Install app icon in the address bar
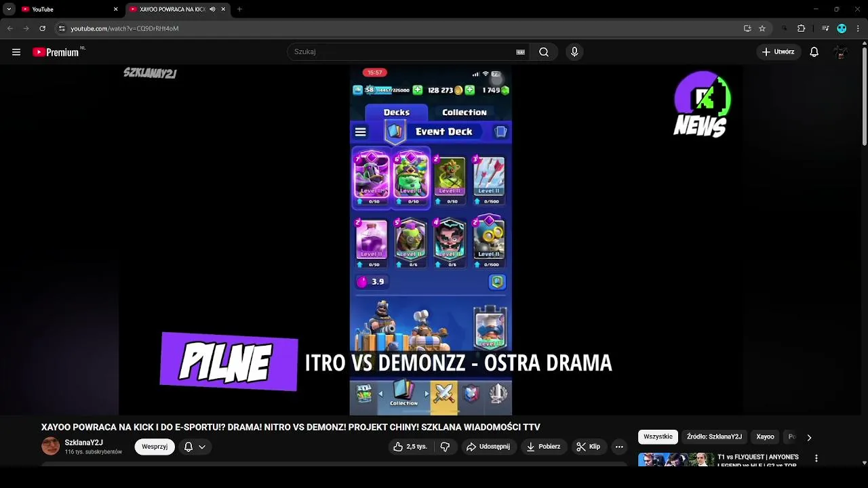The width and height of the screenshot is (868, 488). click(x=747, y=28)
